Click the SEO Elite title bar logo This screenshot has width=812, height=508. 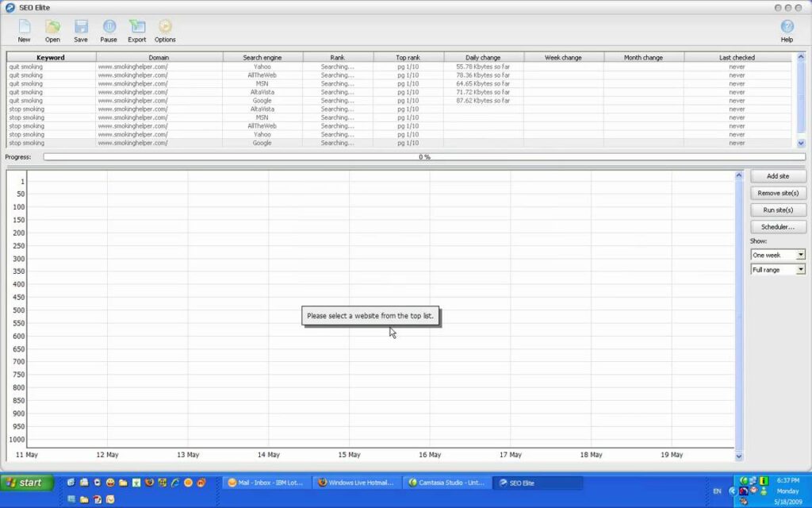[x=10, y=7]
